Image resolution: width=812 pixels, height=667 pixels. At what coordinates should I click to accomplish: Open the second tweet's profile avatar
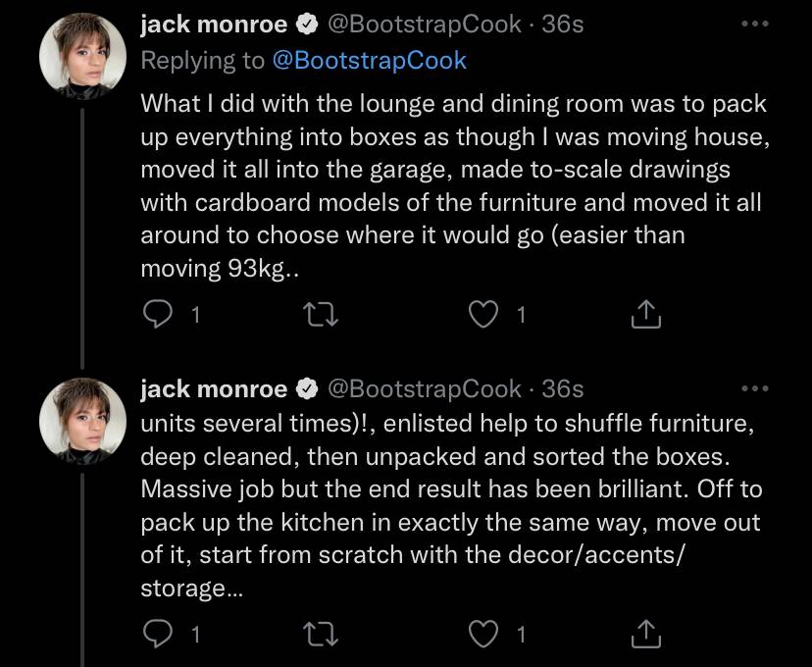click(x=82, y=421)
